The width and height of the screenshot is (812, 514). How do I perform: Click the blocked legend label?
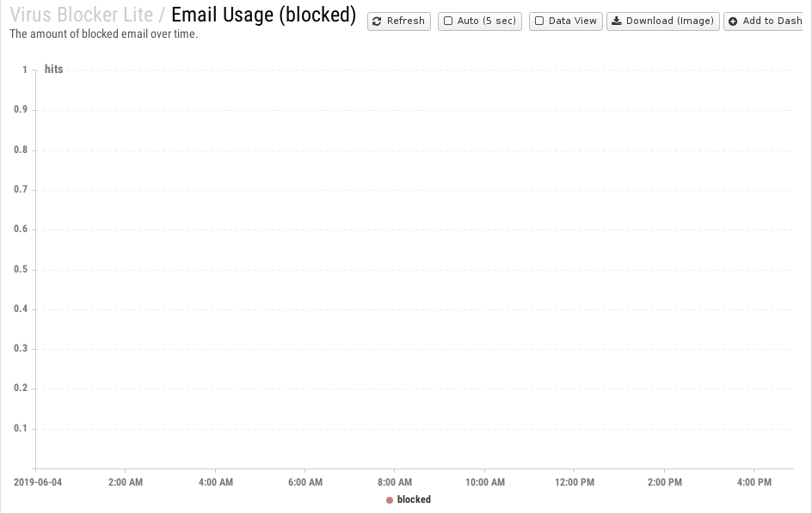pos(414,499)
